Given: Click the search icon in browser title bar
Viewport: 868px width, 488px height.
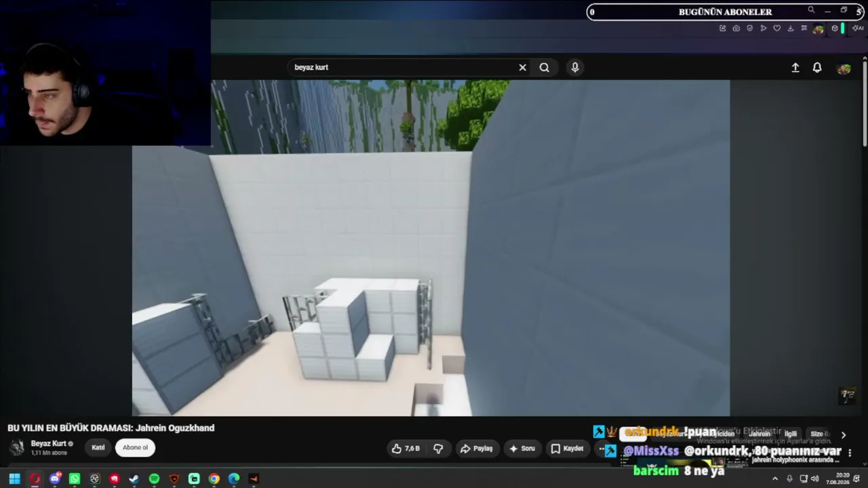Looking at the screenshot, I should (x=811, y=10).
